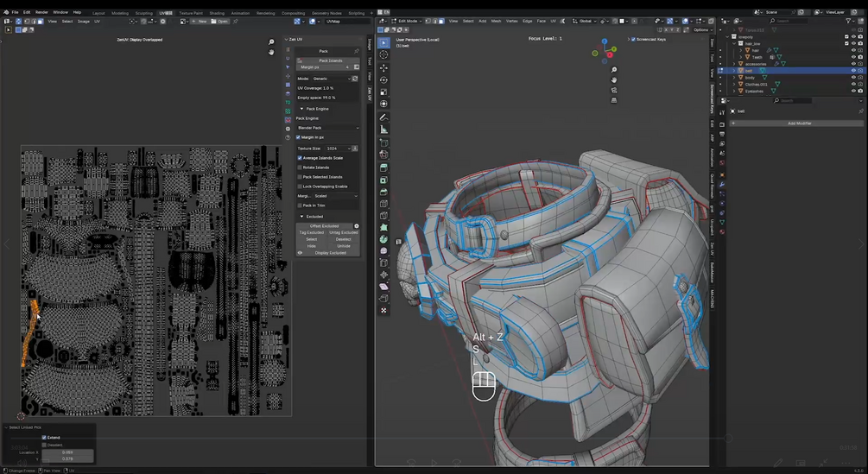Screen dimensions: 868x474
Task: Click the blue Z axis gizmo handle
Action: point(606,40)
